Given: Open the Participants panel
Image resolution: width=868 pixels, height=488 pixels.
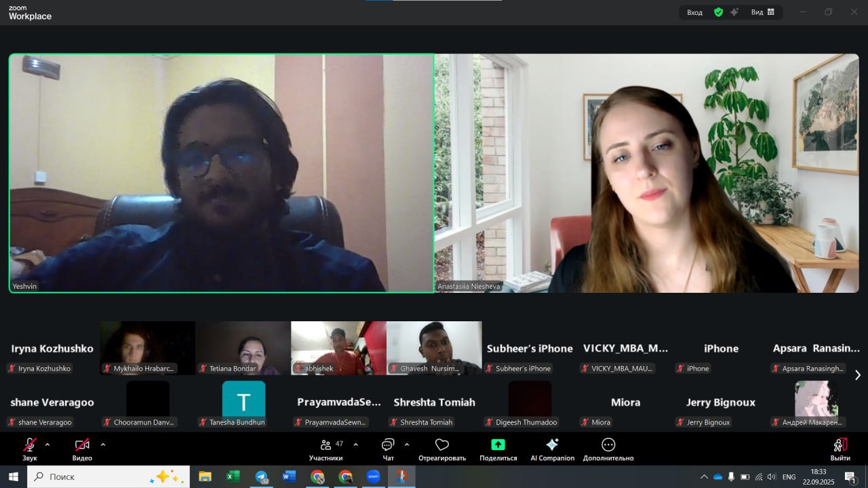Looking at the screenshot, I should tap(325, 449).
